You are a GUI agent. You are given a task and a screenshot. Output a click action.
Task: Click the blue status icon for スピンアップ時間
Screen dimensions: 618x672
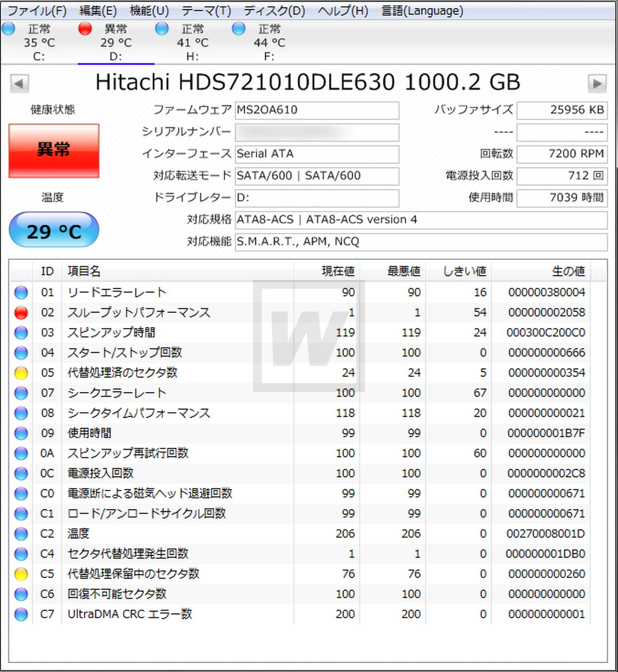pyautogui.click(x=21, y=333)
